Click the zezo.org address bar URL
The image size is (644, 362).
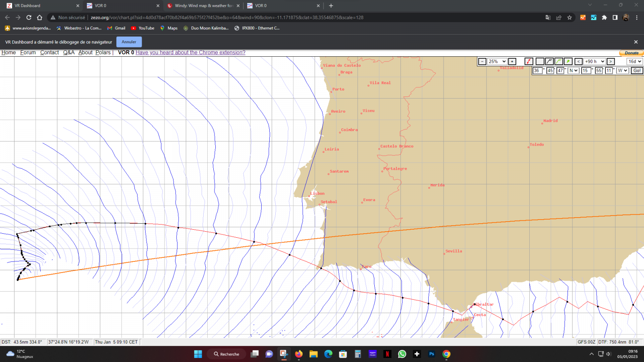coord(227,17)
